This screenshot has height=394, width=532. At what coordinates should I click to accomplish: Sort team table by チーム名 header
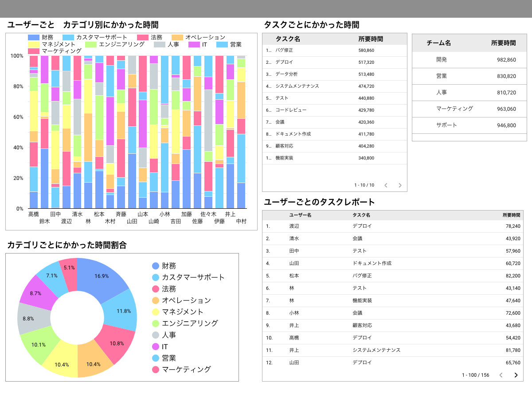pos(438,43)
